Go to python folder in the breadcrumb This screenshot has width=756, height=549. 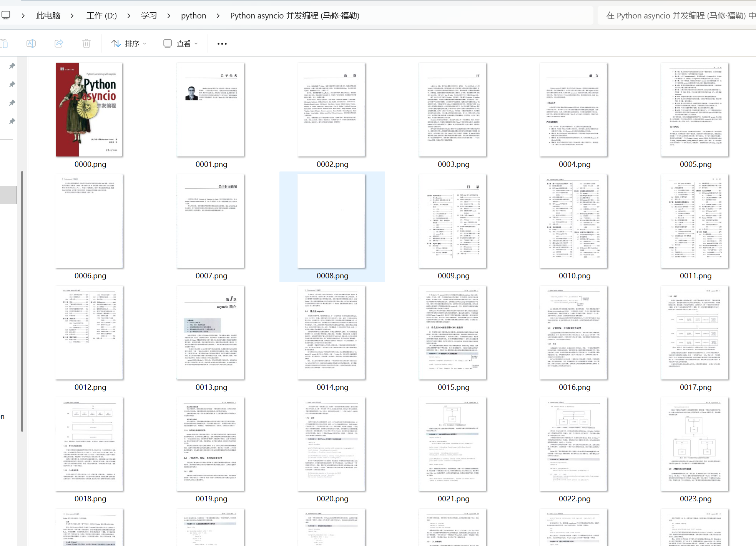[193, 16]
